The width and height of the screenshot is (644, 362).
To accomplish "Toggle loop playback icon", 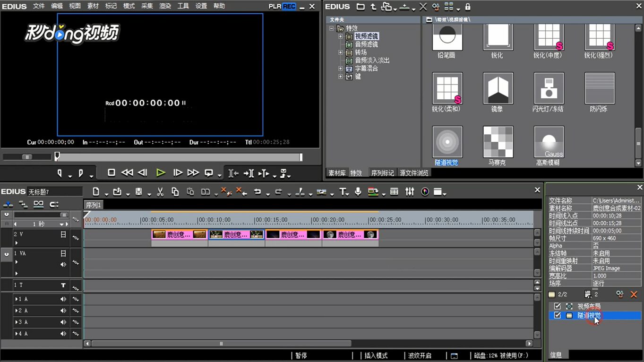I will 209,173.
